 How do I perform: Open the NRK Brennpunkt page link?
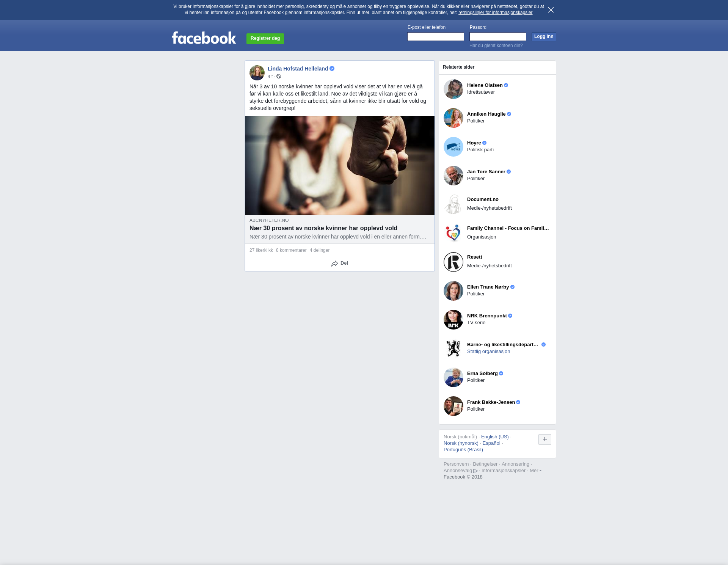487,316
